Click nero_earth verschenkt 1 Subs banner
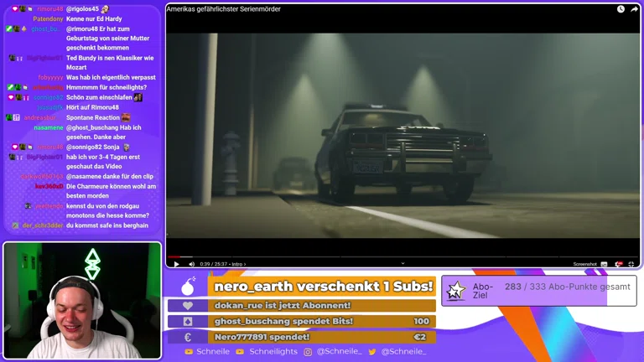Image resolution: width=644 pixels, height=362 pixels. [322, 286]
